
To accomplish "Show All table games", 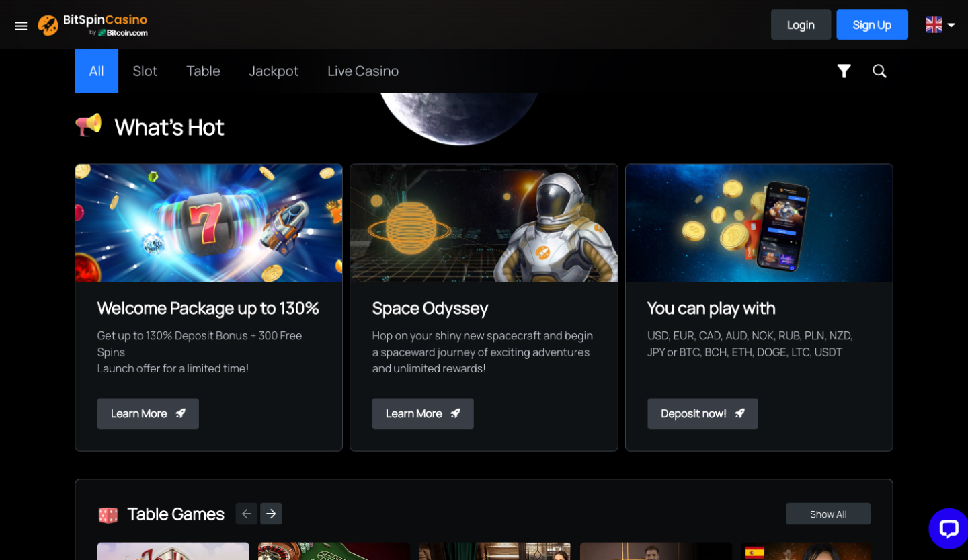I will click(x=828, y=513).
